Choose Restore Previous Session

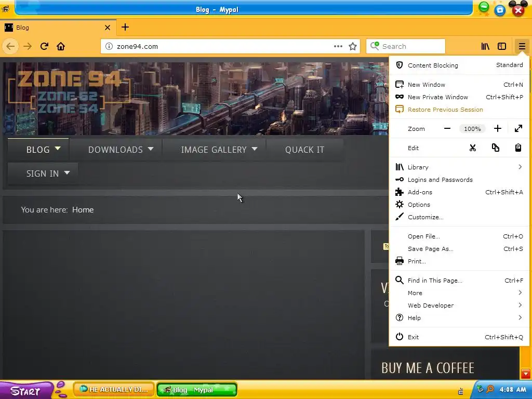(459, 110)
